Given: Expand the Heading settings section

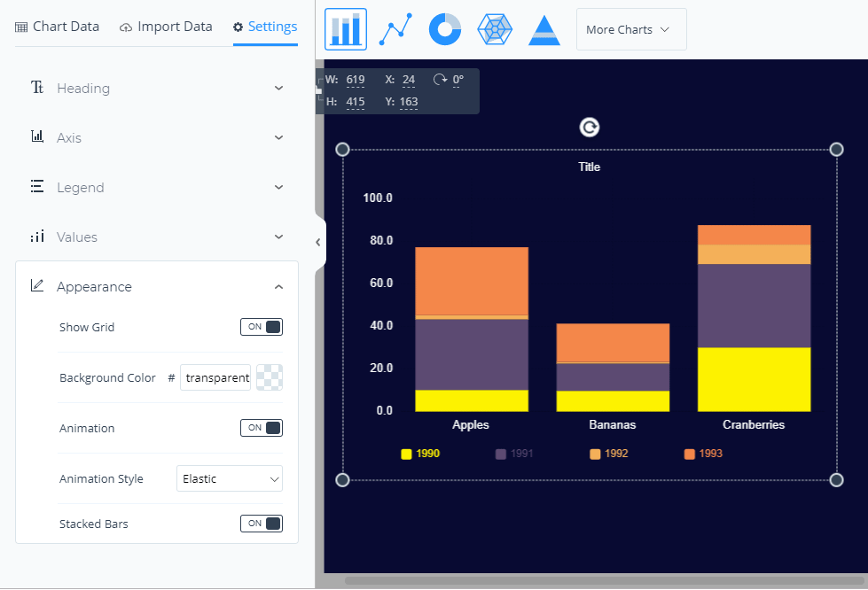Looking at the screenshot, I should pos(157,89).
